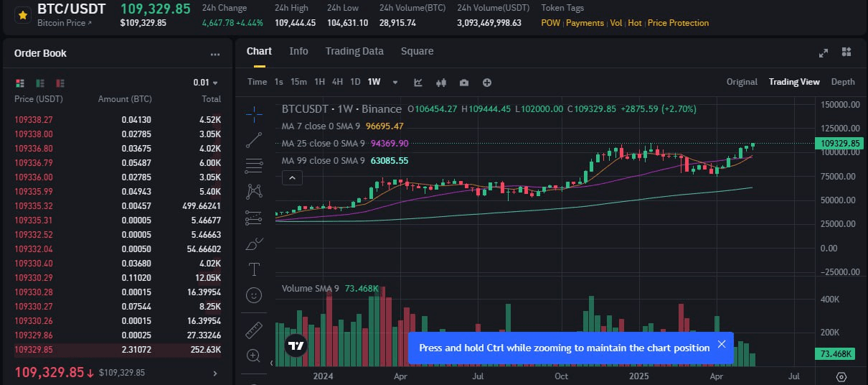Select the forecasting and measurement positions tool
This screenshot has height=385, width=868.
point(254,217)
